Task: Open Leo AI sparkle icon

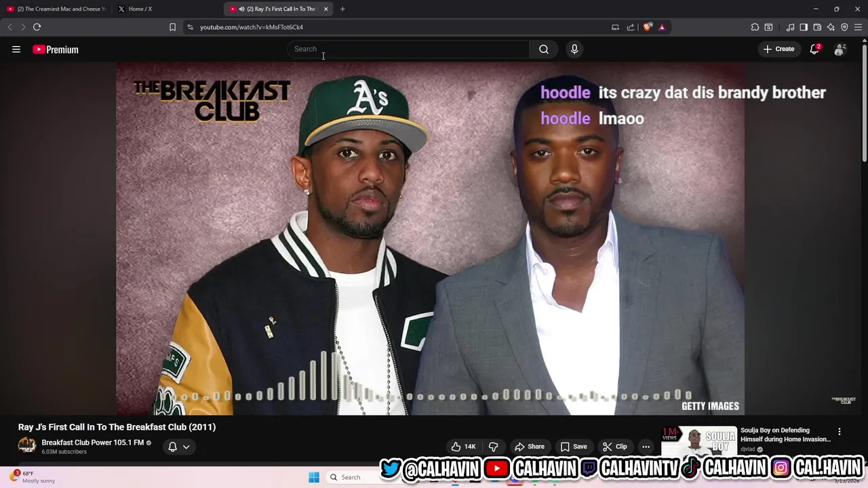Action: point(831,27)
